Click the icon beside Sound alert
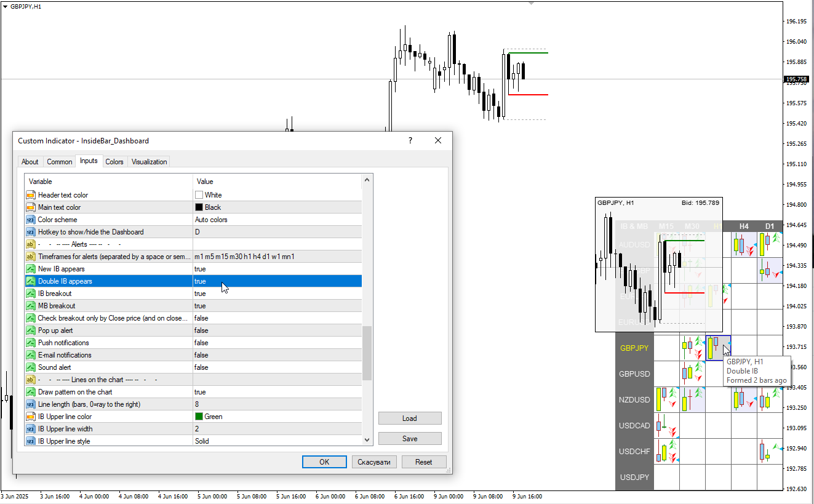 point(31,367)
